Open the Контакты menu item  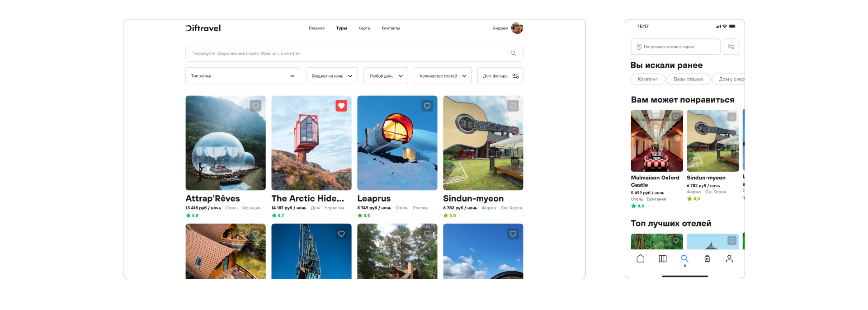pos(391,28)
